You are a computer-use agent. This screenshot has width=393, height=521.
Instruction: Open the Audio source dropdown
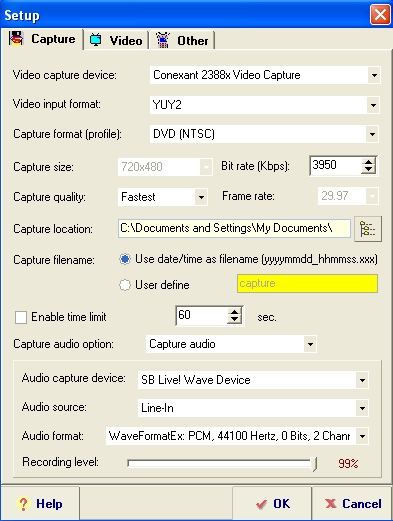coord(362,408)
